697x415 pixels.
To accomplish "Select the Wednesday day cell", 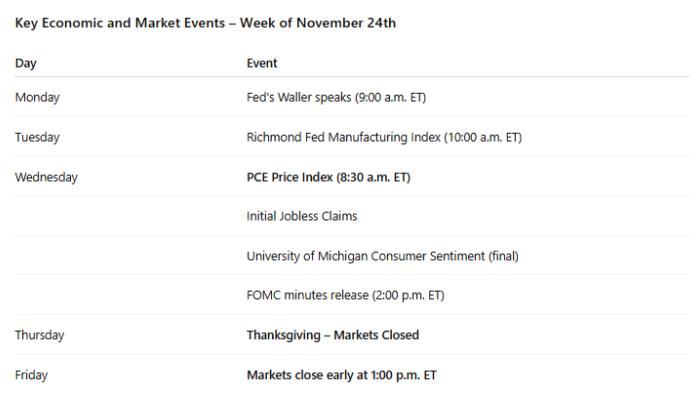I will tap(46, 177).
